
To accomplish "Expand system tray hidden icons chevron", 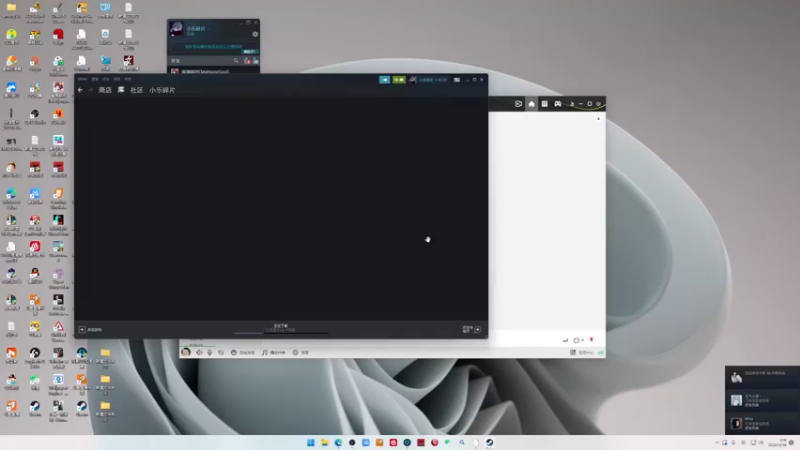I will point(717,443).
